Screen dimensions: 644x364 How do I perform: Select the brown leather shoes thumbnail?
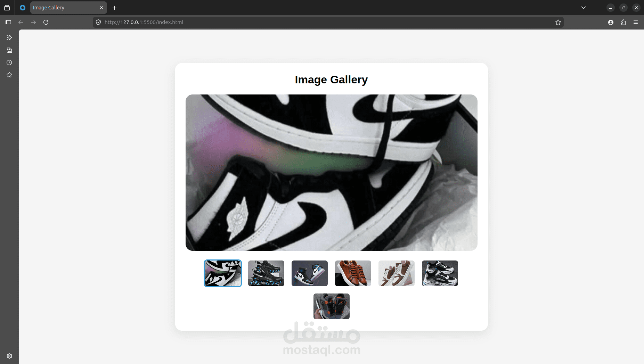353,273
